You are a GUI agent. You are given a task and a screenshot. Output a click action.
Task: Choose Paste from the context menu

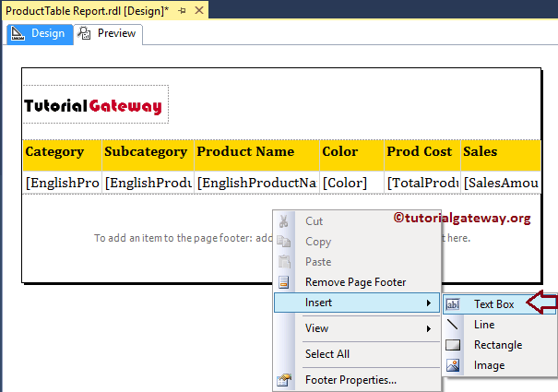click(x=357, y=262)
